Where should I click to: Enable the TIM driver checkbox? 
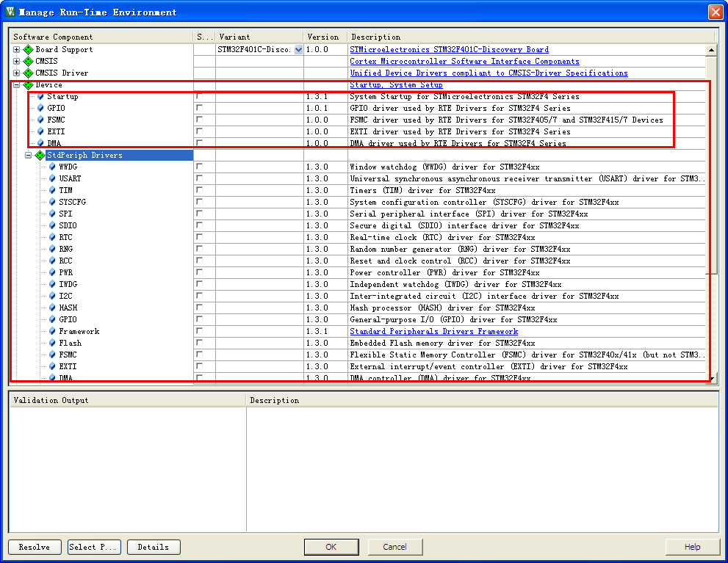(200, 189)
